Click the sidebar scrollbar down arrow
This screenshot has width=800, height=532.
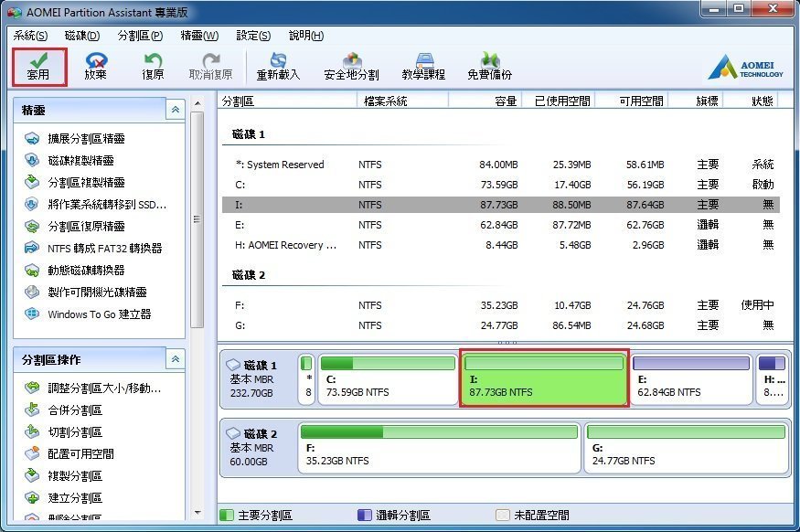pos(197,513)
